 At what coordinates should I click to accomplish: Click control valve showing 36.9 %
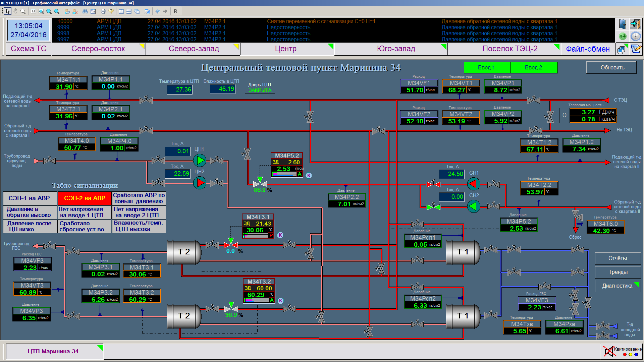click(231, 307)
